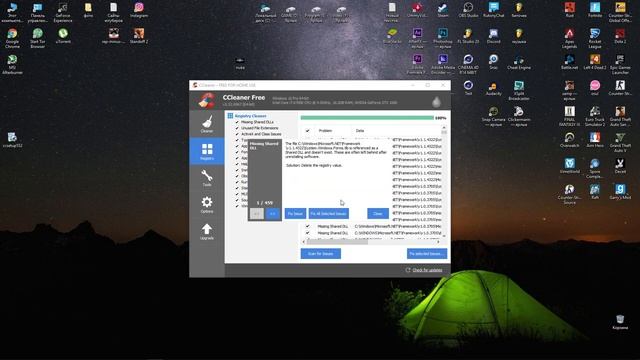Open the Check for updates link
The height and width of the screenshot is (360, 640).
pos(427,270)
